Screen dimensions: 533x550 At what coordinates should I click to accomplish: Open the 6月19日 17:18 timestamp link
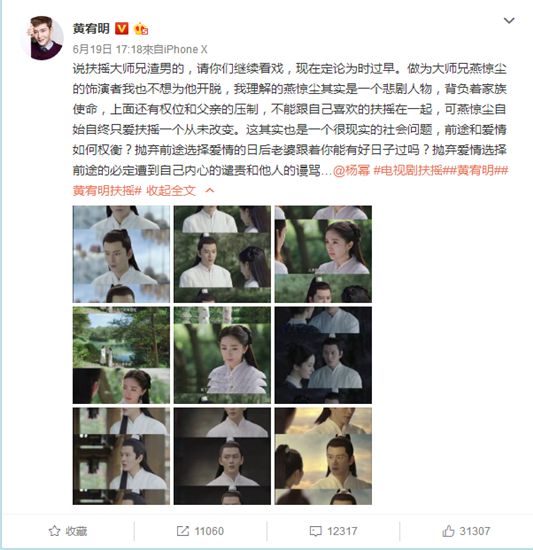[106, 49]
